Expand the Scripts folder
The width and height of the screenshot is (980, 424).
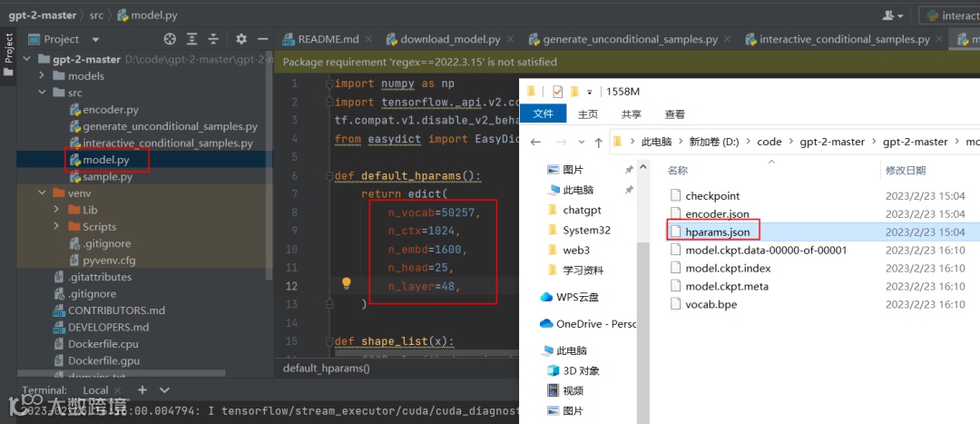point(56,226)
